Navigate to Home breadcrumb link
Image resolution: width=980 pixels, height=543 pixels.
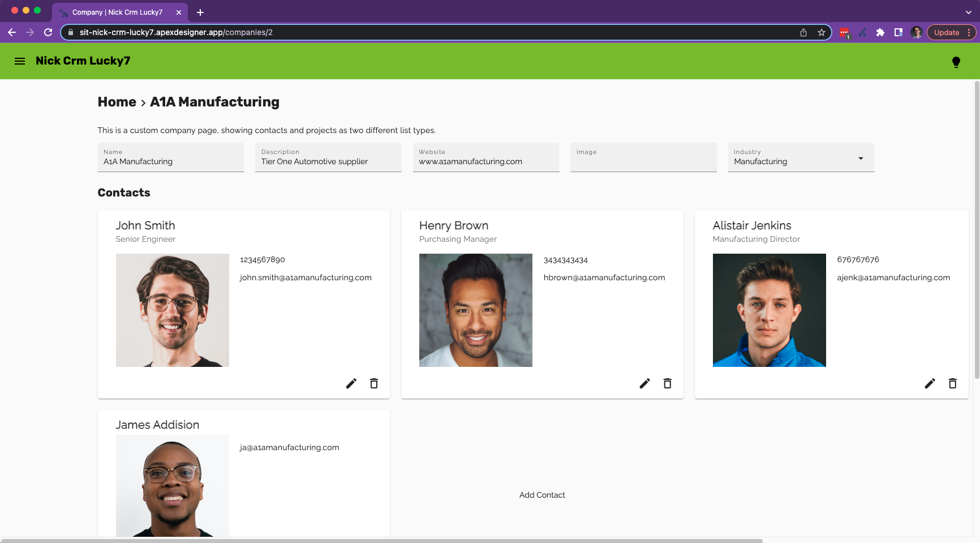(117, 102)
